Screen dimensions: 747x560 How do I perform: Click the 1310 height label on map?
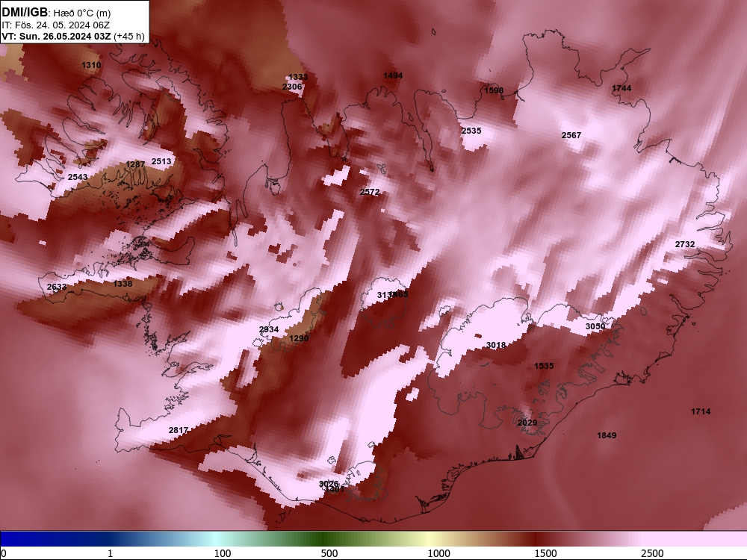[x=91, y=65]
